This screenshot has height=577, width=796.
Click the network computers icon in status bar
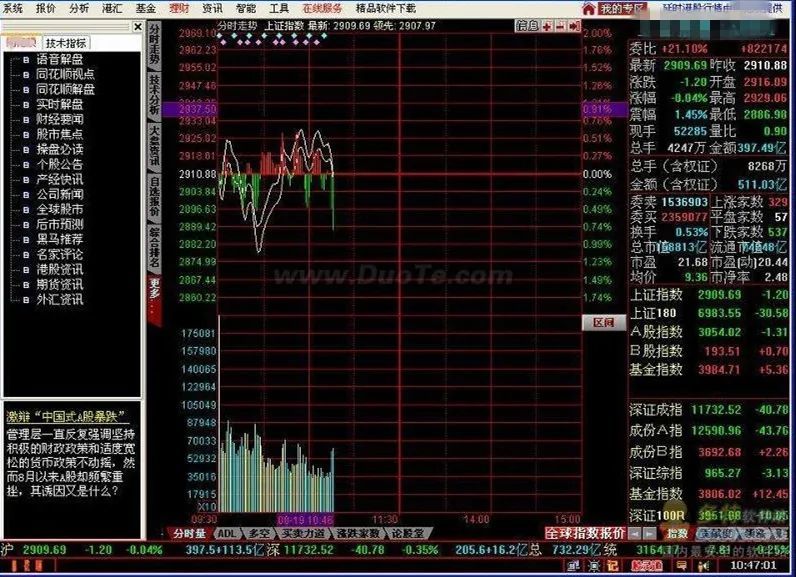click(573, 565)
